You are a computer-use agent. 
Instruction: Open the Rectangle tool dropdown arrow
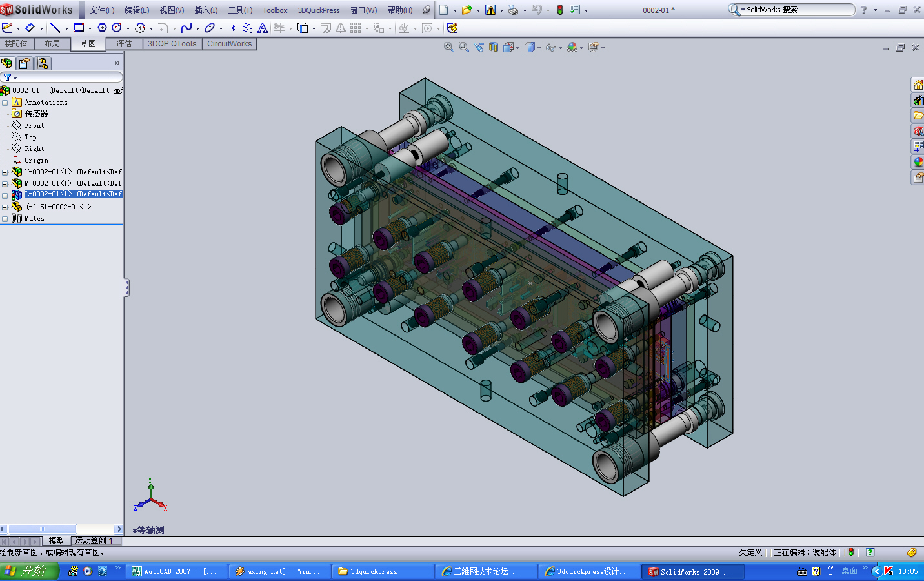pyautogui.click(x=90, y=28)
